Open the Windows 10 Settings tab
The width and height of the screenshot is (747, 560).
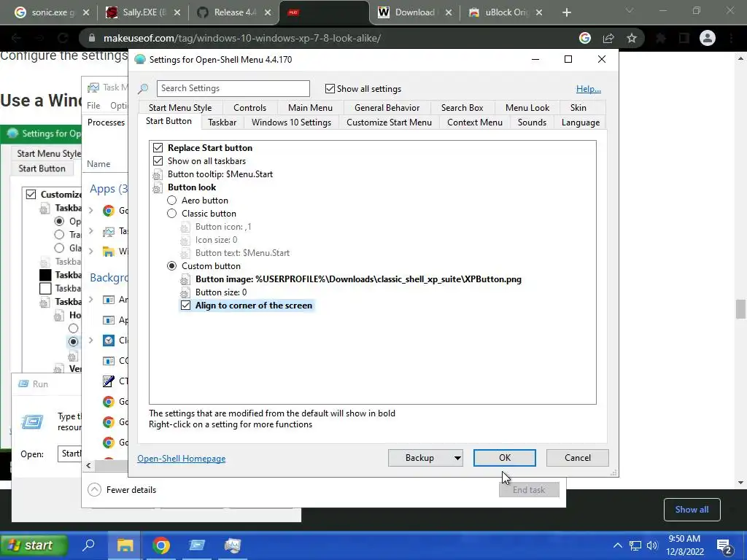[x=291, y=122]
